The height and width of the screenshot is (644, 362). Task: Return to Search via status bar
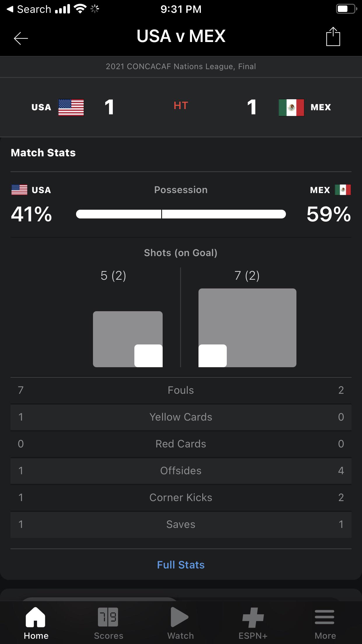tap(29, 9)
